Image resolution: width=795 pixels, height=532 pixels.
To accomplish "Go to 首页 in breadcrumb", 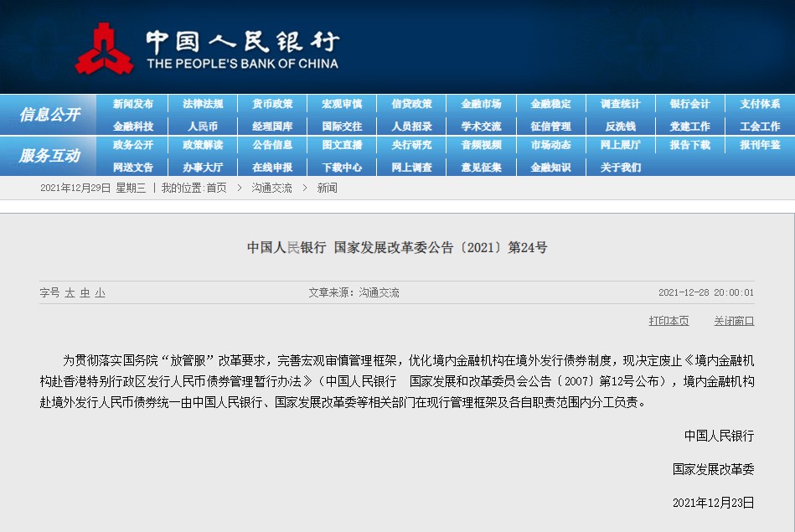I will (216, 189).
